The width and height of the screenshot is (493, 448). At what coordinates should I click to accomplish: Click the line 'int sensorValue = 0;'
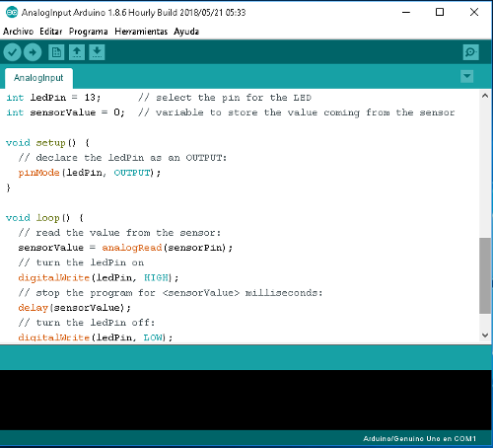65,112
